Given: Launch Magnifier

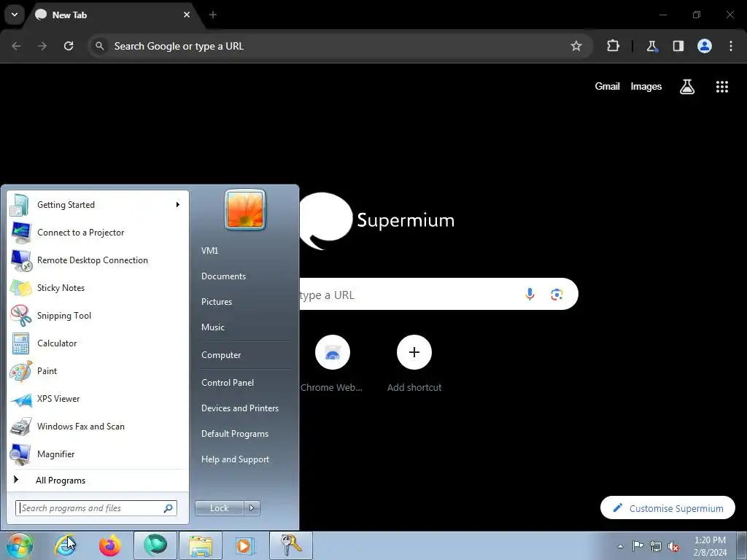Looking at the screenshot, I should (97, 454).
